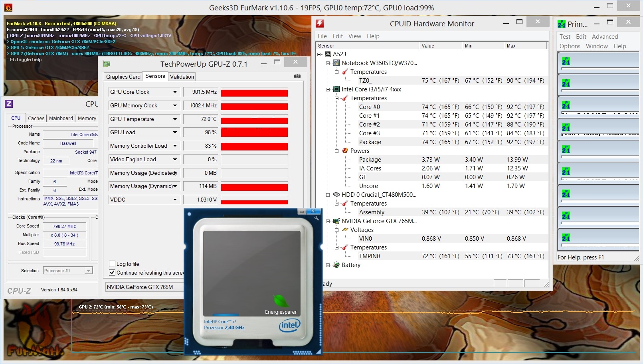
Task: Open the File menu in HWMonitor
Action: pos(322,36)
